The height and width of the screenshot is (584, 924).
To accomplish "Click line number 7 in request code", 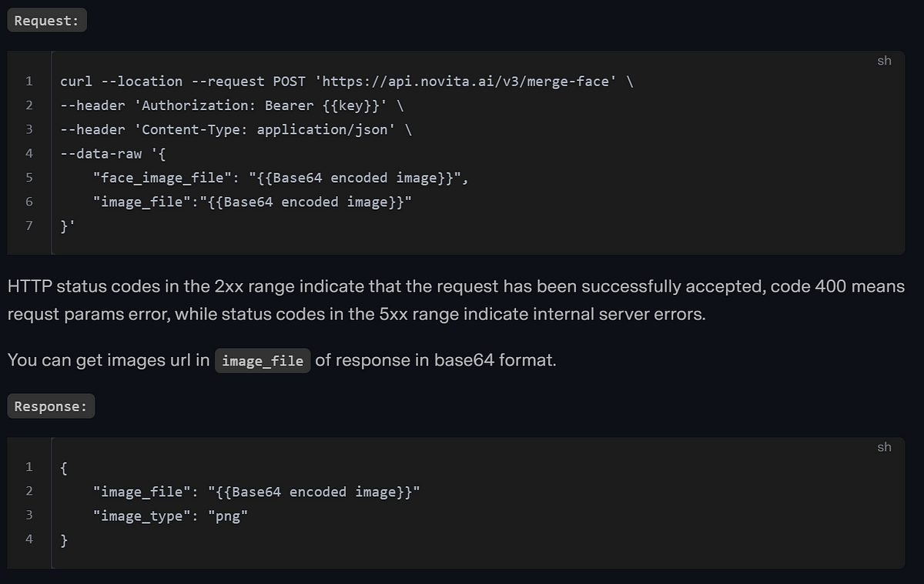I will pos(29,226).
